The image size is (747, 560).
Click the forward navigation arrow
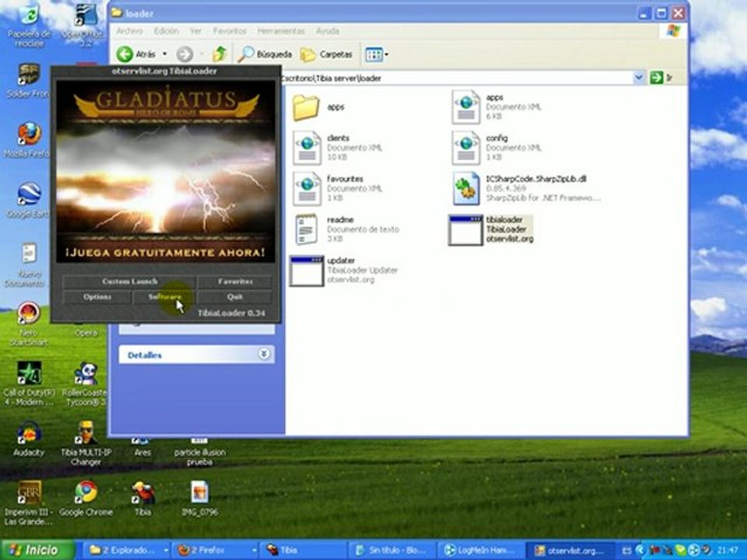[x=185, y=54]
